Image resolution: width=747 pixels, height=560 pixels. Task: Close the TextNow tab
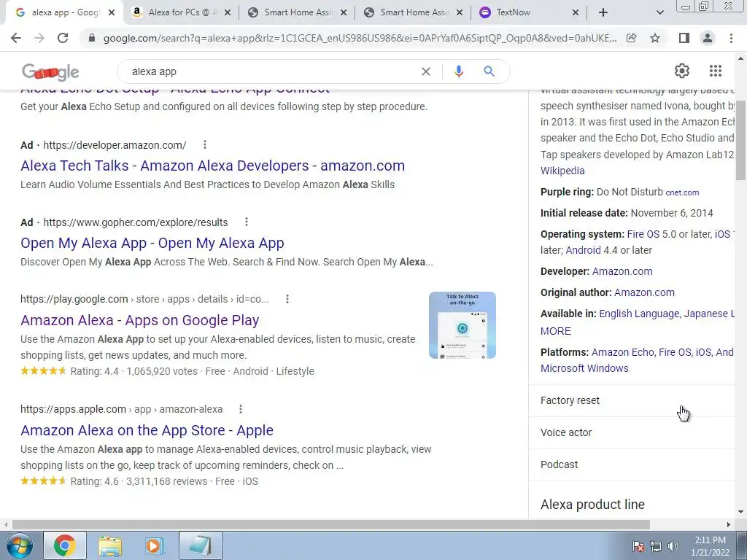pyautogui.click(x=575, y=13)
